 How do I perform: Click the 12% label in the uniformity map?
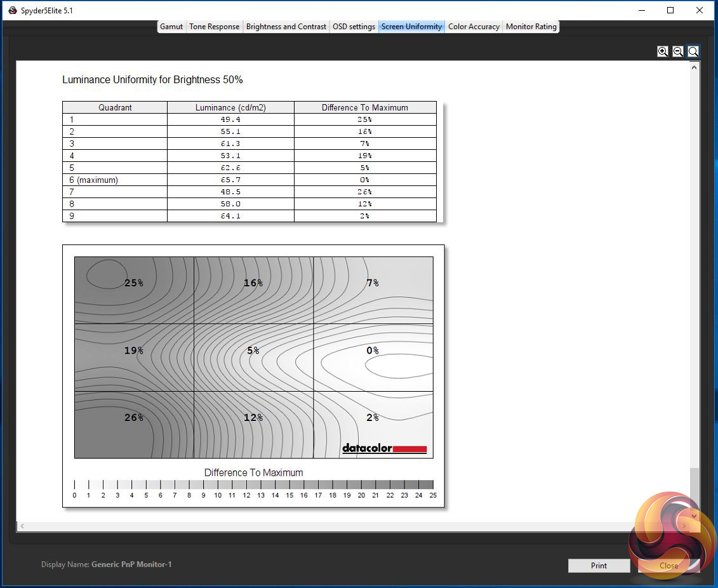click(253, 417)
